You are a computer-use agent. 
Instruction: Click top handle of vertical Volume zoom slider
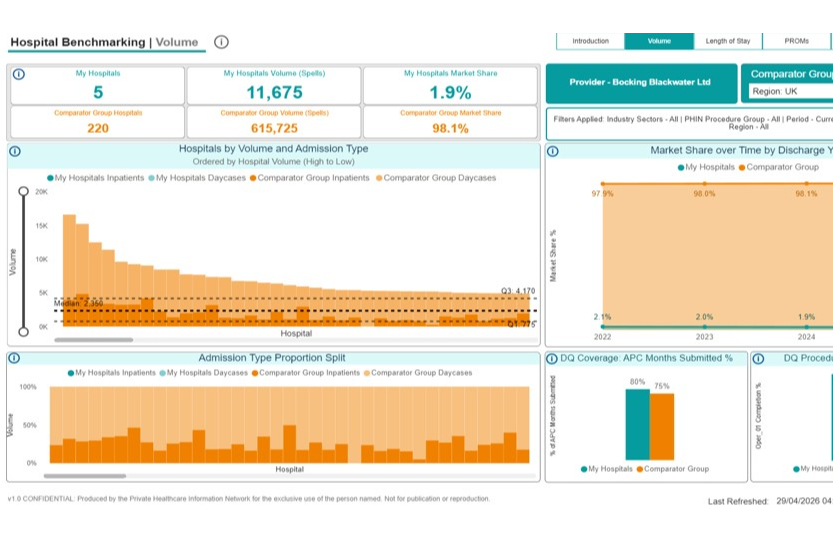[x=23, y=191]
